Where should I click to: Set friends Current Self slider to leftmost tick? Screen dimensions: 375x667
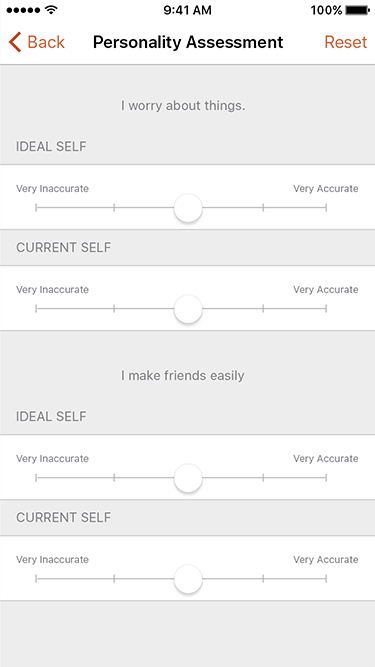pos(36,579)
